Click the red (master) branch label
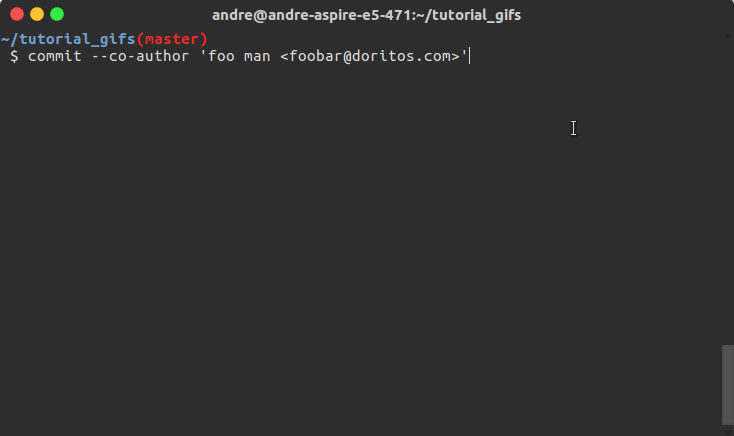734x436 pixels. [x=172, y=39]
